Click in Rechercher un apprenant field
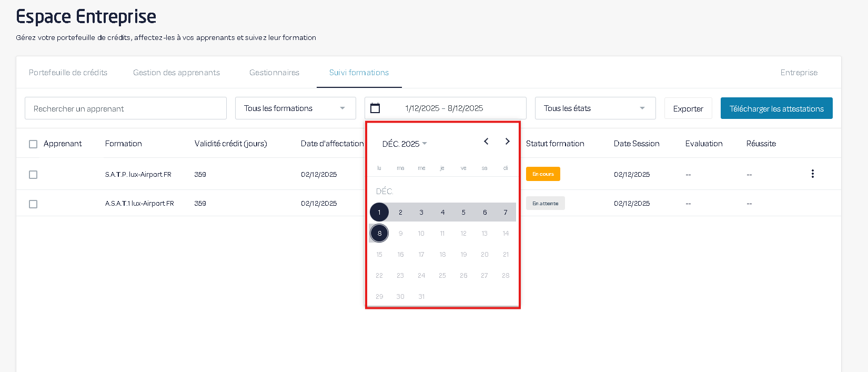Image resolution: width=868 pixels, height=372 pixels. tap(125, 108)
